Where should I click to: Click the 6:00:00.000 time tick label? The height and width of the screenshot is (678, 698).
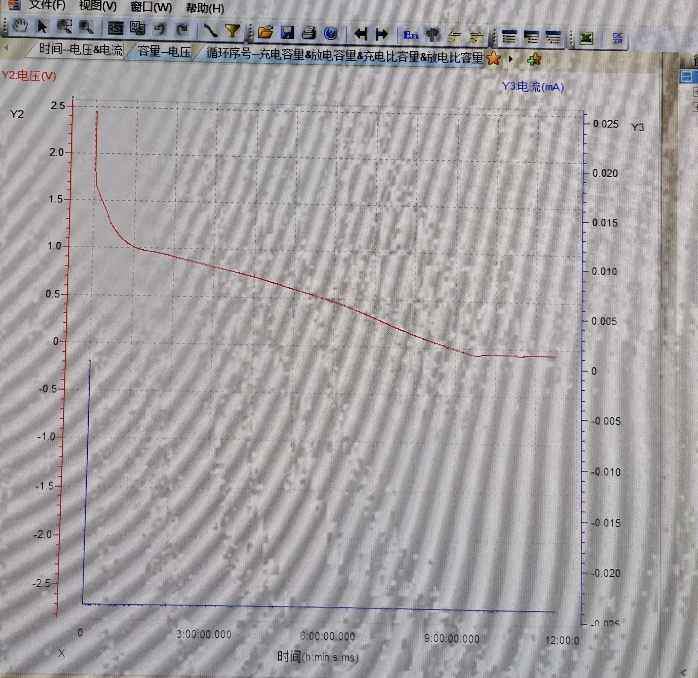328,636
